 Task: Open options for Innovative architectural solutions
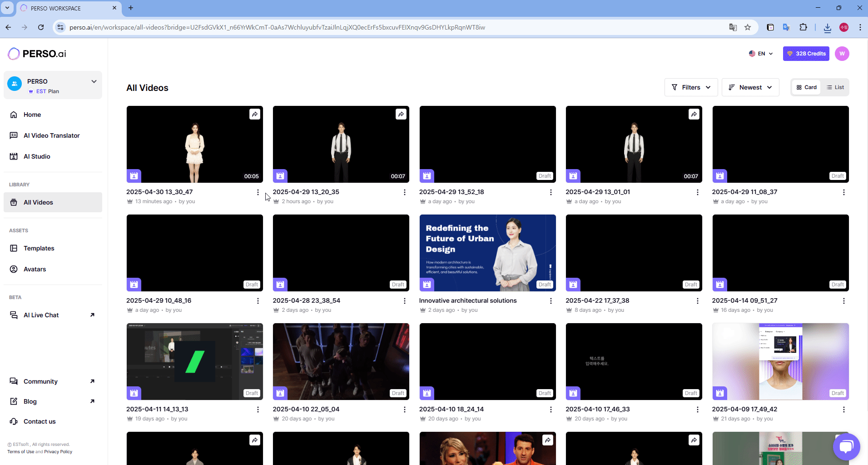551,301
